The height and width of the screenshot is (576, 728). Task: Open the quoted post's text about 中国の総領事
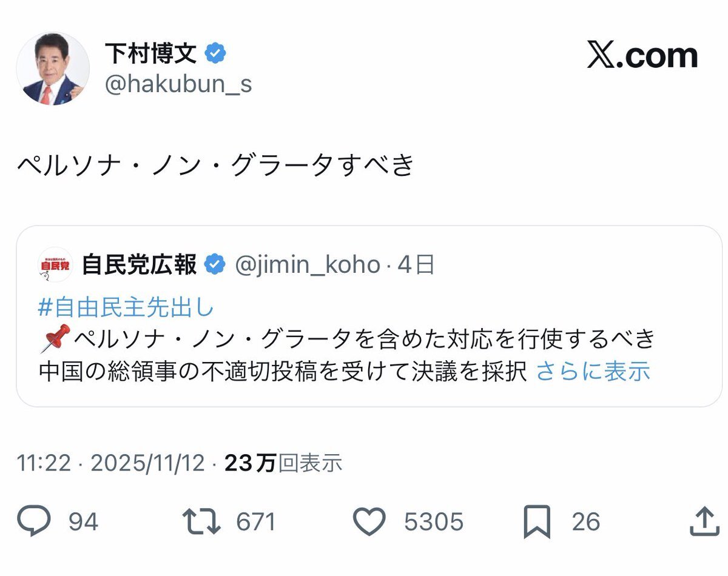tap(283, 372)
